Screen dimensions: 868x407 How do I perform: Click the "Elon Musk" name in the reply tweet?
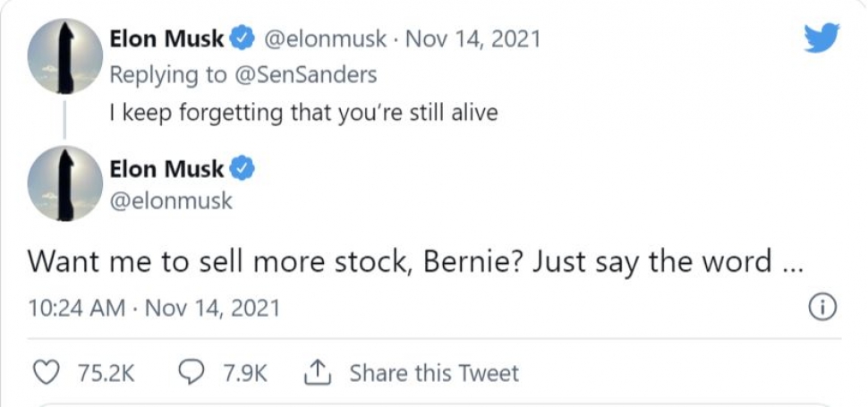[166, 38]
